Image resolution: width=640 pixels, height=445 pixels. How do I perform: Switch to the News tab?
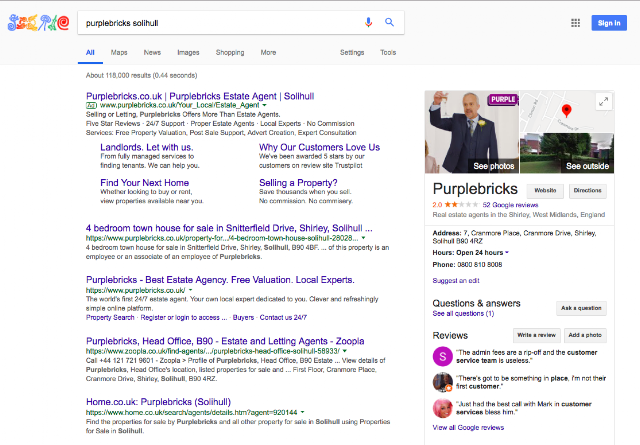(x=152, y=53)
